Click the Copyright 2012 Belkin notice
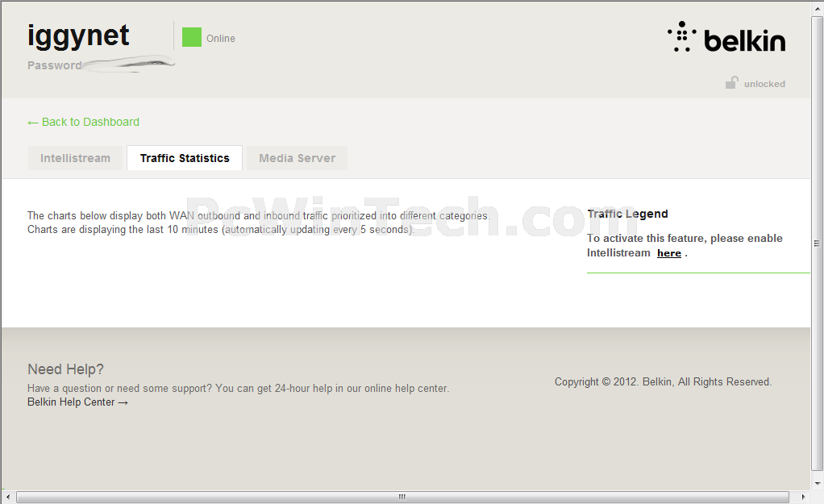Screen dimensions: 824x504 pos(664,382)
